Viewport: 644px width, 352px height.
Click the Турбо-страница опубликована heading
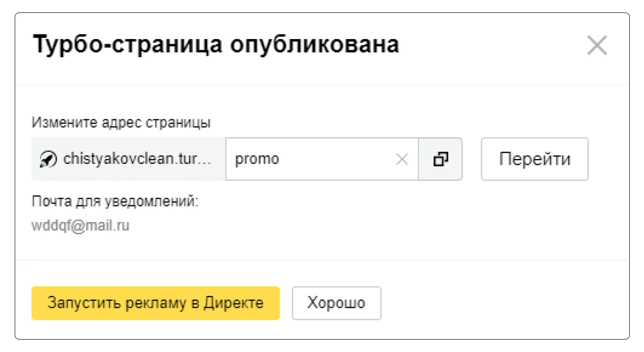click(216, 45)
